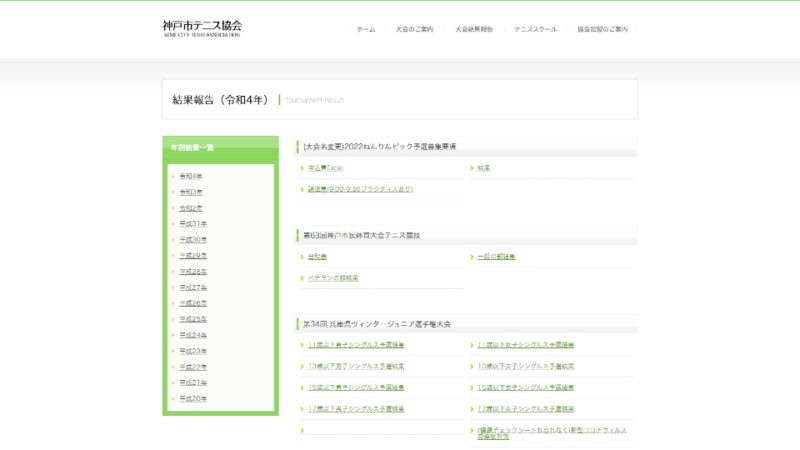Open 結果 link under ねんりんピック予選
The image size is (800, 450).
point(484,168)
